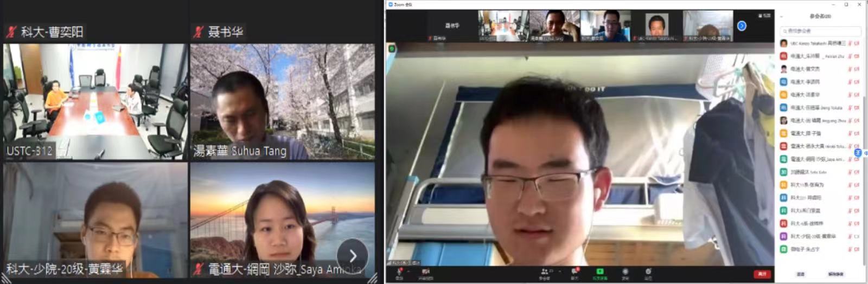
Task: Click the Record icon in toolbar
Action: click(x=626, y=271)
